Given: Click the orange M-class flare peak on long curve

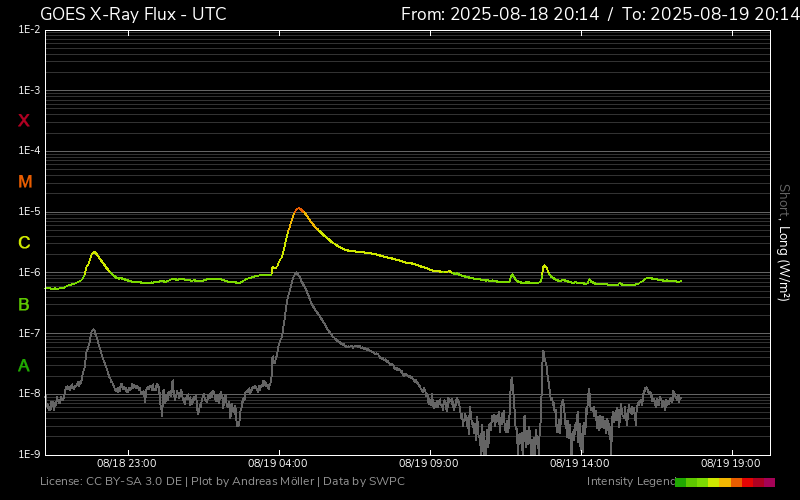Looking at the screenshot, I should click(x=299, y=209).
